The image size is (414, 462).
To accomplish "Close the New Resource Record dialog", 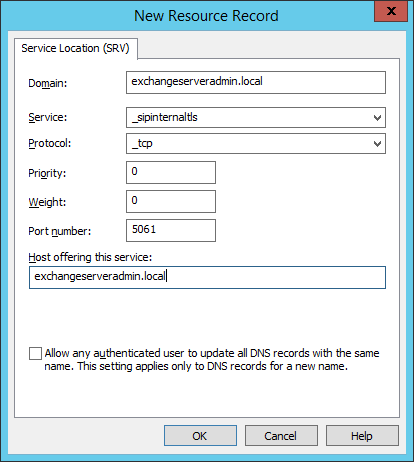I will [x=391, y=11].
